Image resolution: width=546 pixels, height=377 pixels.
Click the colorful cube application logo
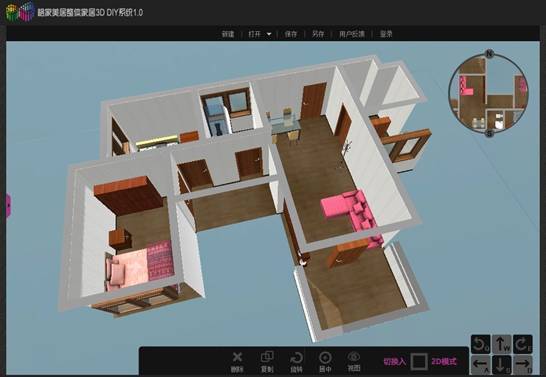click(x=20, y=12)
